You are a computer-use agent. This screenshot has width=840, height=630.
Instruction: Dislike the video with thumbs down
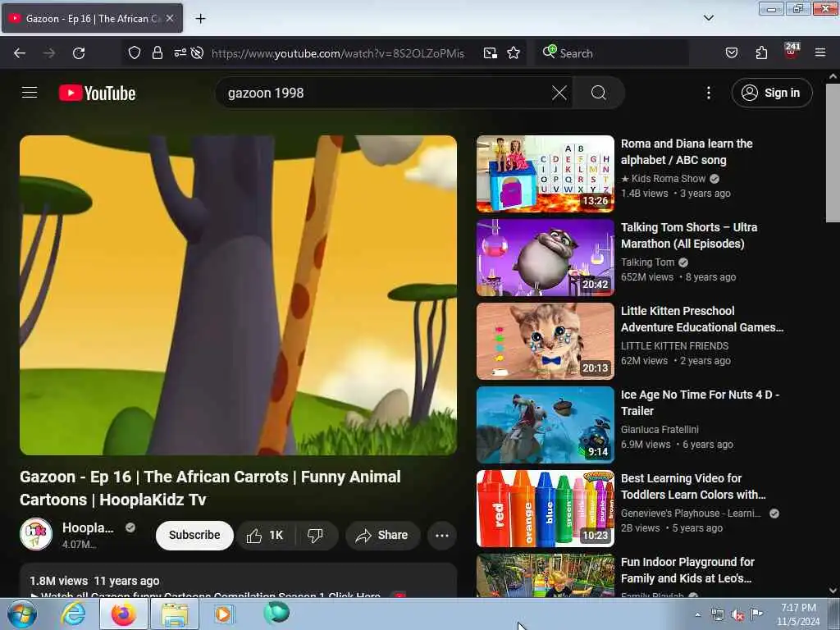tap(316, 535)
